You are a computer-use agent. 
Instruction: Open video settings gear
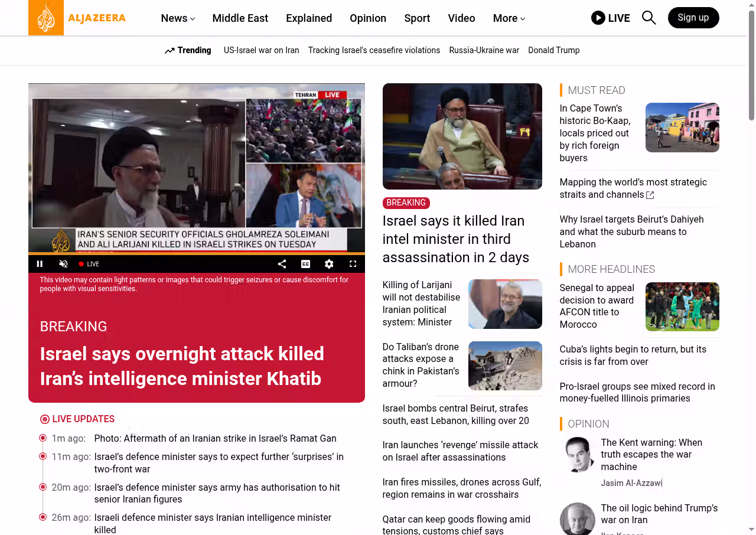(329, 264)
